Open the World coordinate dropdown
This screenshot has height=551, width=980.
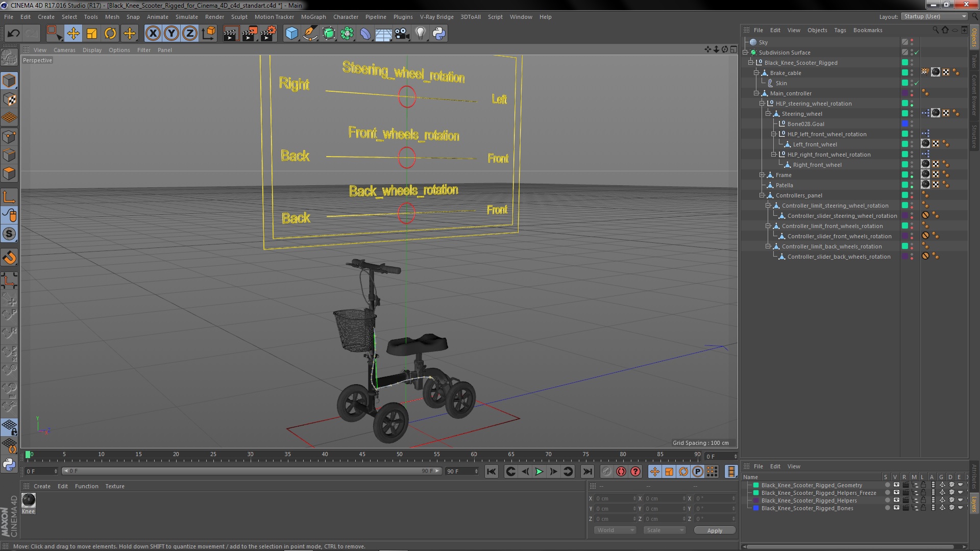click(x=616, y=531)
